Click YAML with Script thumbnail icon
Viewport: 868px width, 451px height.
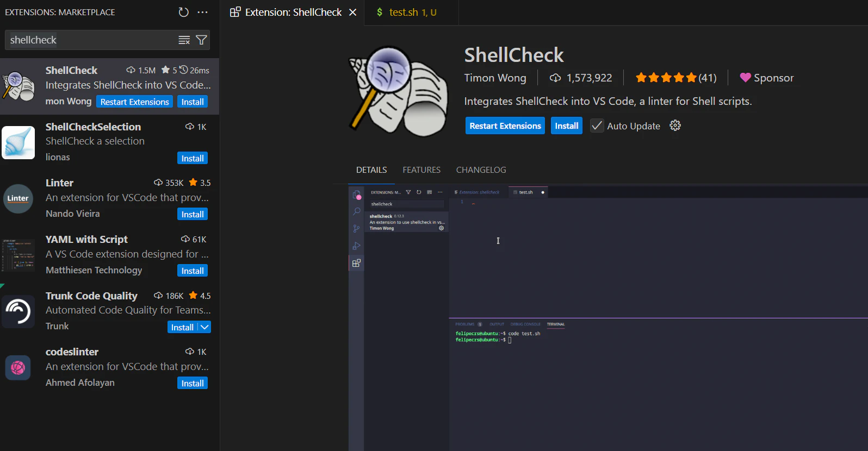point(18,255)
